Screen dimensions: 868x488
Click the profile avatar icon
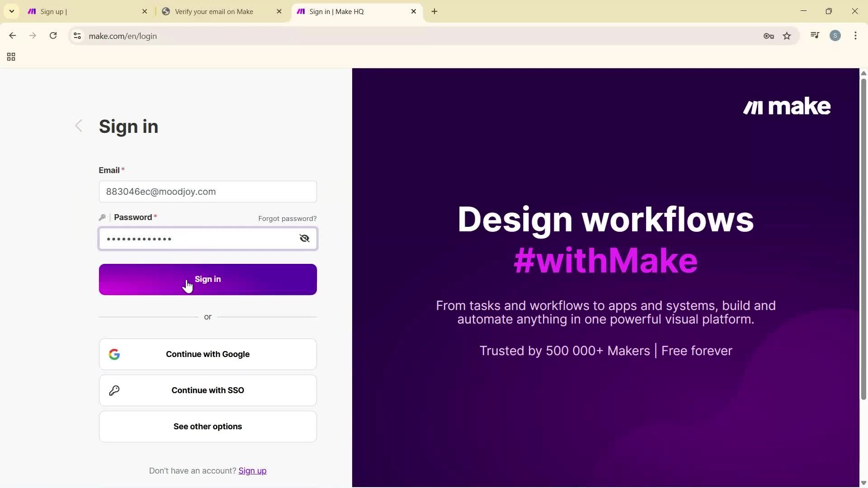pos(835,35)
